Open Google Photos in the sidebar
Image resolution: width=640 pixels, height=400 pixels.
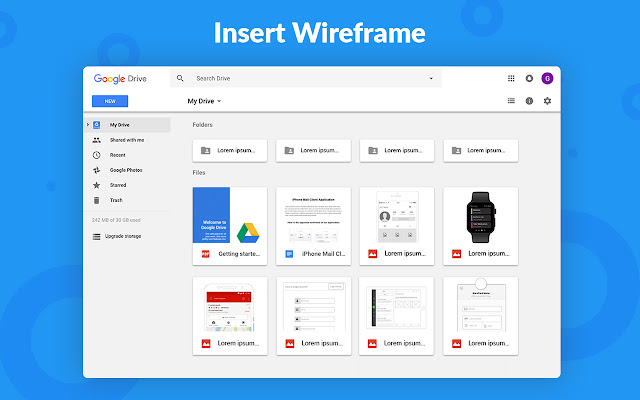[x=127, y=170]
